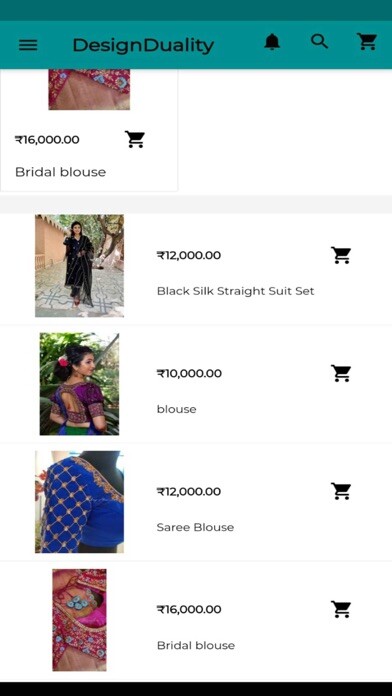The height and width of the screenshot is (696, 392).
Task: Open top card bridal blouse image
Action: click(x=89, y=89)
